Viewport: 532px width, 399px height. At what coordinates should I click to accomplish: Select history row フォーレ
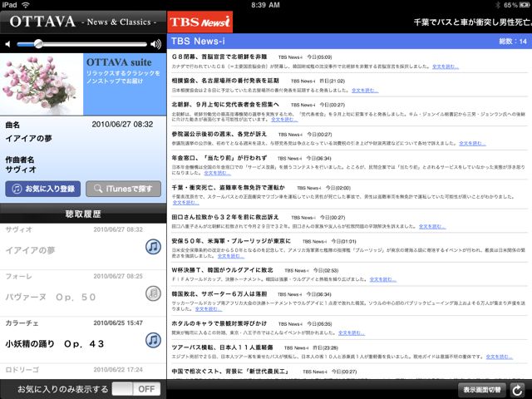(83, 293)
